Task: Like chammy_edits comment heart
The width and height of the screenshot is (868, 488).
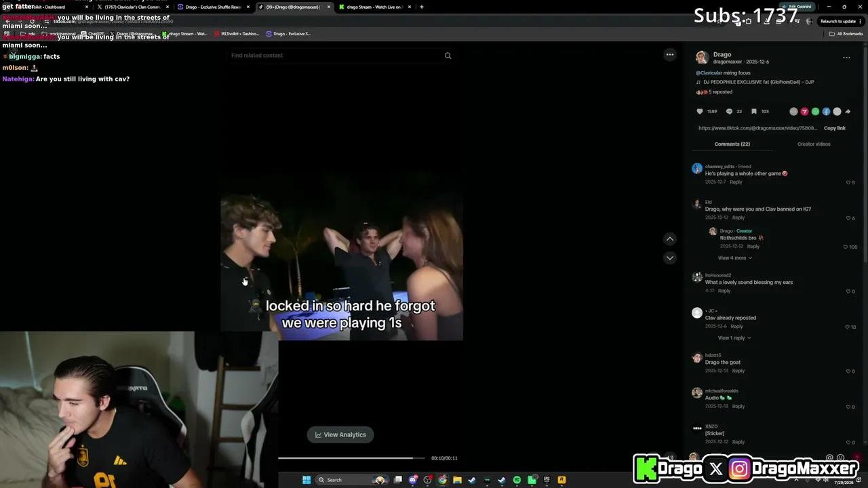Action: (848, 182)
